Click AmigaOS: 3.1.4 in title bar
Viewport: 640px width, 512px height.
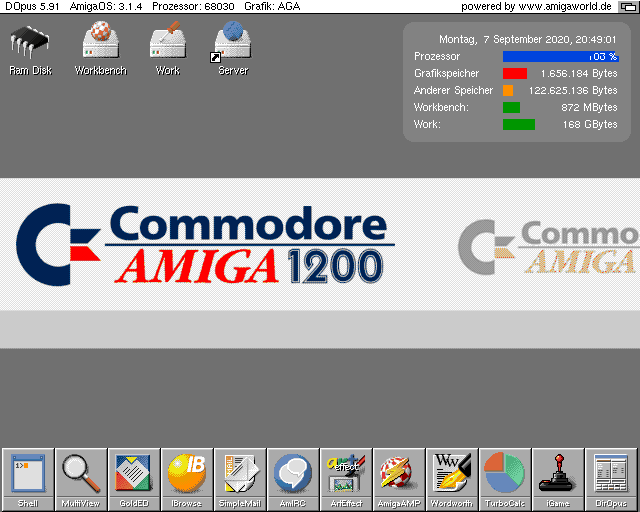(106, 6)
